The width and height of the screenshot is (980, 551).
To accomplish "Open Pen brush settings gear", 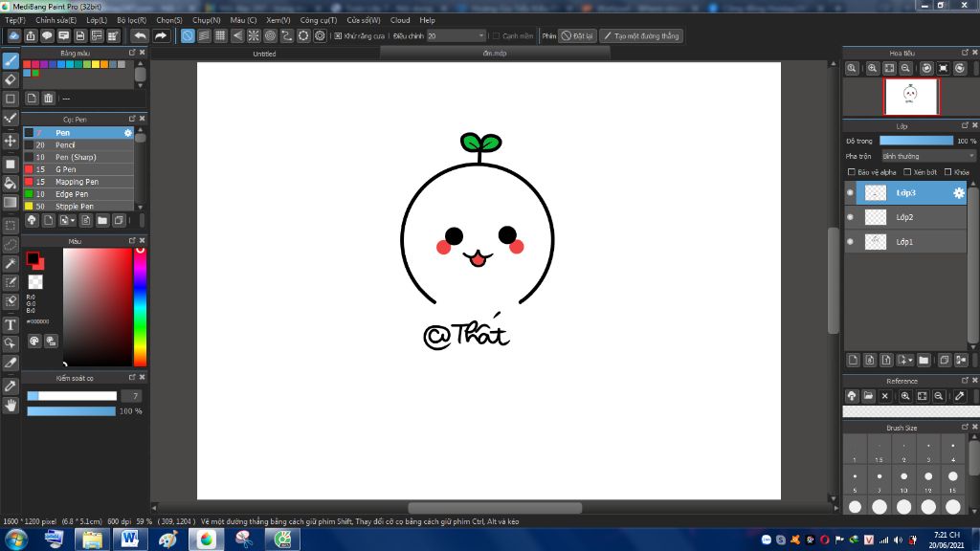I will coord(127,132).
